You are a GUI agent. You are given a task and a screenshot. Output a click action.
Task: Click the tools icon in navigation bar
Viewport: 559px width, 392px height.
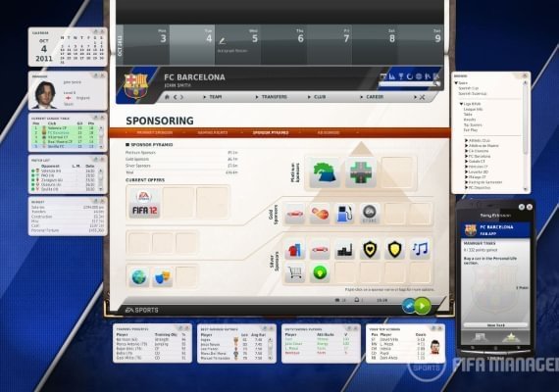click(422, 97)
